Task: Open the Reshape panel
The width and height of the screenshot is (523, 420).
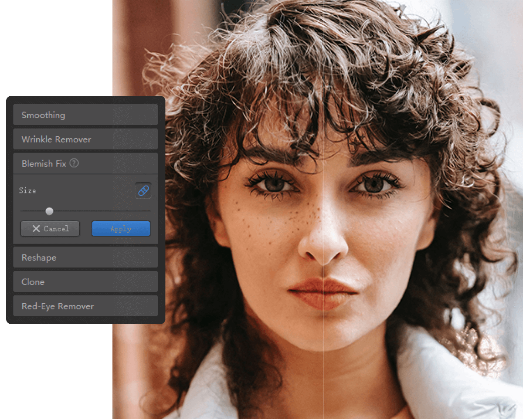Action: [x=85, y=257]
